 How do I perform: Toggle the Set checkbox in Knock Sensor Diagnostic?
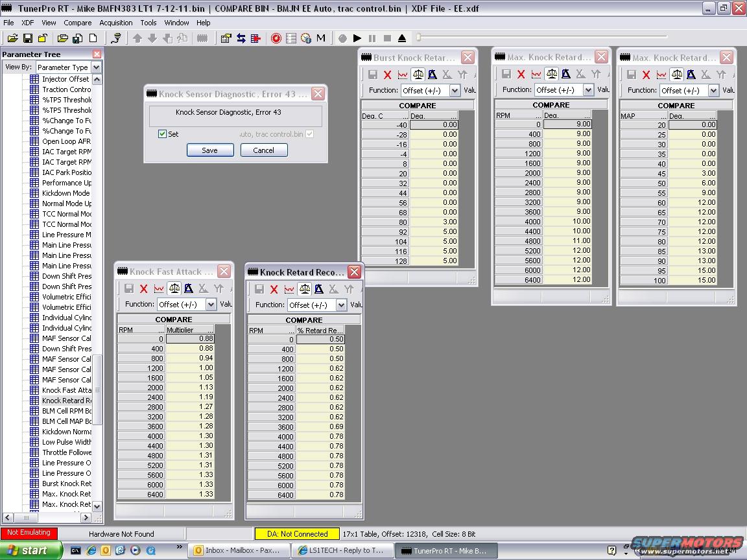tap(163, 134)
